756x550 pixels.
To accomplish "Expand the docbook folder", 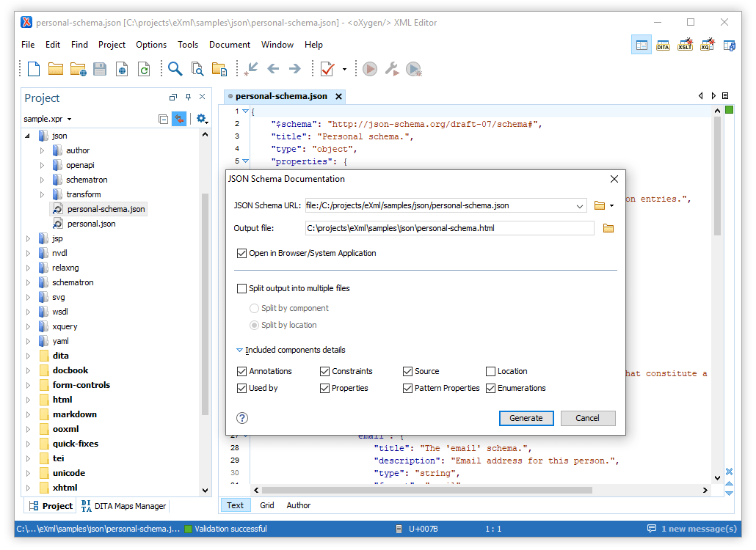I will pos(28,370).
